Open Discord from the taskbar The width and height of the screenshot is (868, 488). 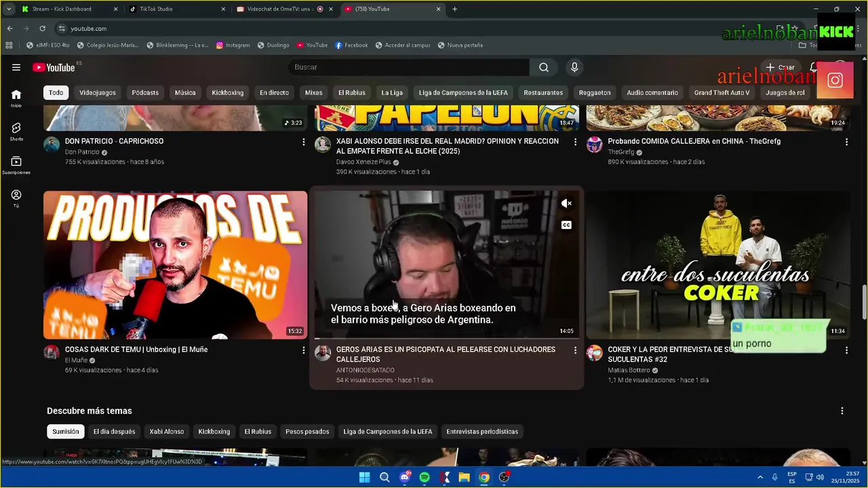405,477
